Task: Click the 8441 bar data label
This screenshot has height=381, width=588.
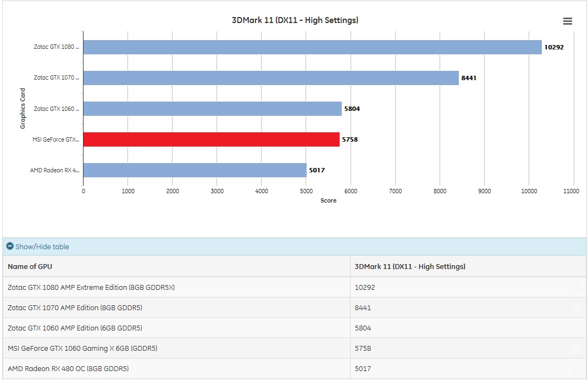Action: 469,78
